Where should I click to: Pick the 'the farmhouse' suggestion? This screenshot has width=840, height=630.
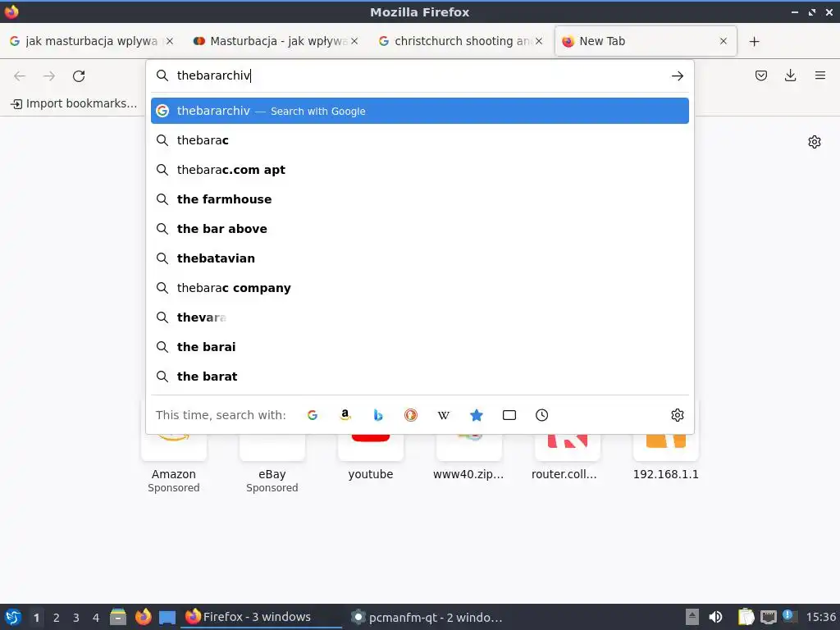pos(420,199)
